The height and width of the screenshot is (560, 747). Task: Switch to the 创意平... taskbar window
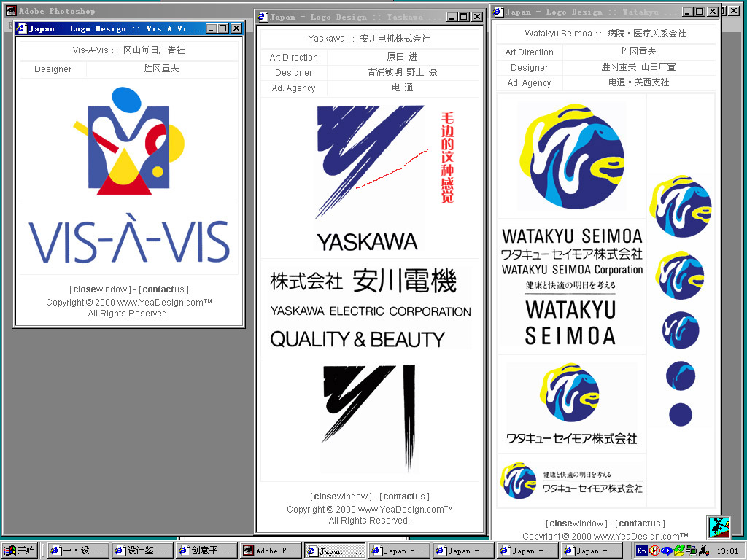point(207,551)
